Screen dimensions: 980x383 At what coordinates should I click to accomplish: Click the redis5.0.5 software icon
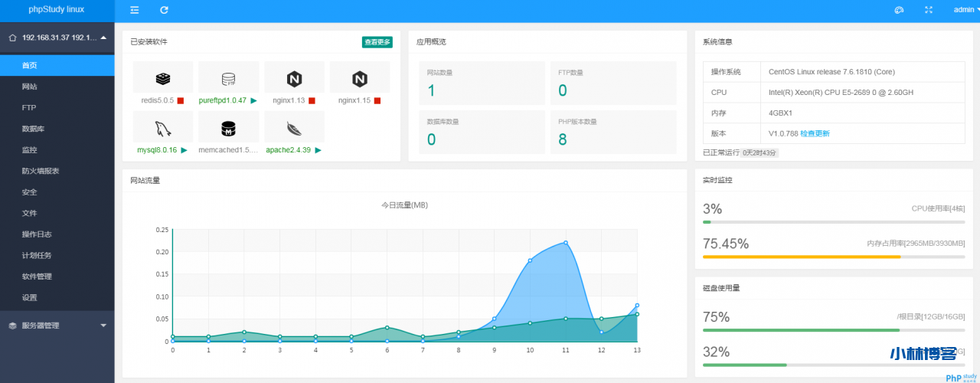click(162, 78)
